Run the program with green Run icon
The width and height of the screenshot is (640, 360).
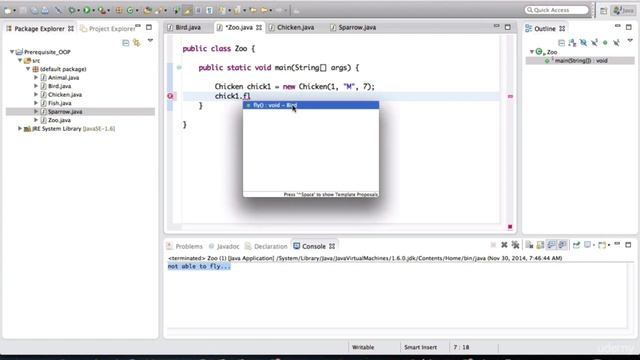click(x=87, y=10)
